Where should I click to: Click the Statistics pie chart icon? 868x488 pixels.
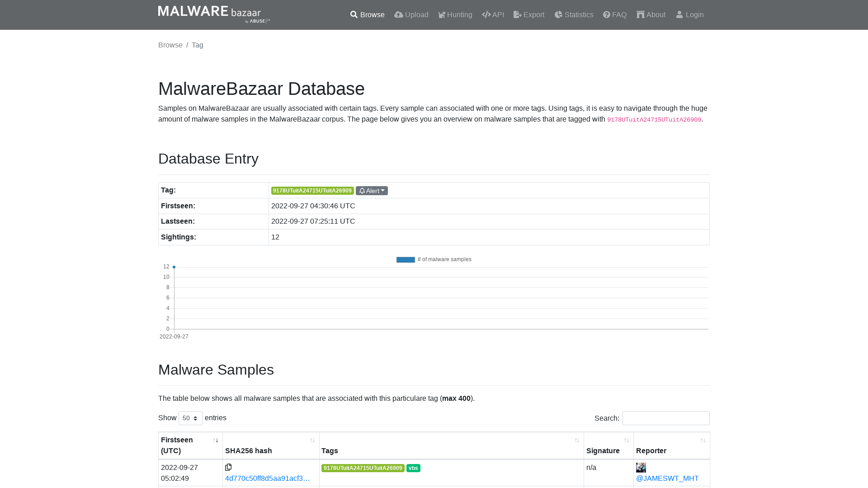click(558, 14)
